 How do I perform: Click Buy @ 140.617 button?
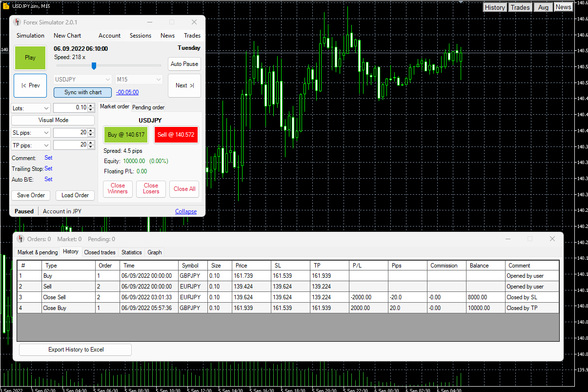(x=126, y=135)
